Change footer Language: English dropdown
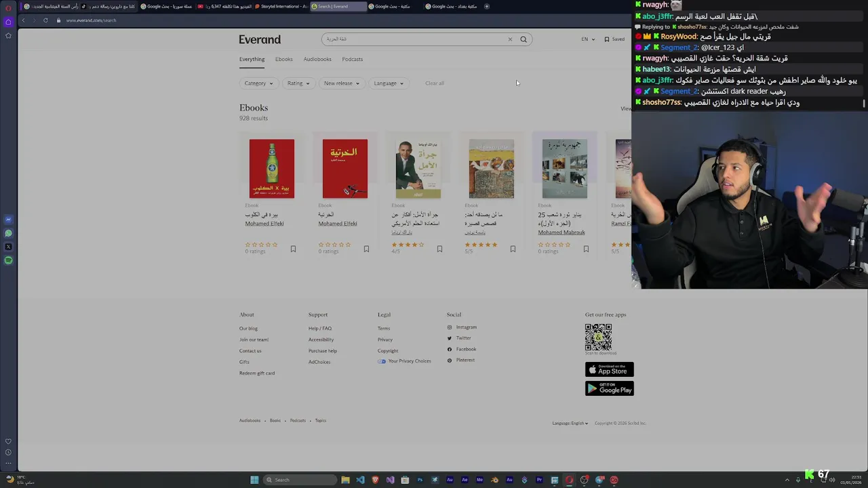Image resolution: width=868 pixels, height=488 pixels. (570, 423)
